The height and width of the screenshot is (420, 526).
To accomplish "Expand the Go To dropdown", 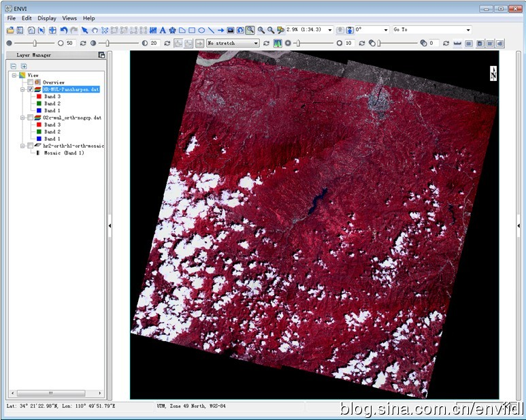I will pyautogui.click(x=468, y=30).
